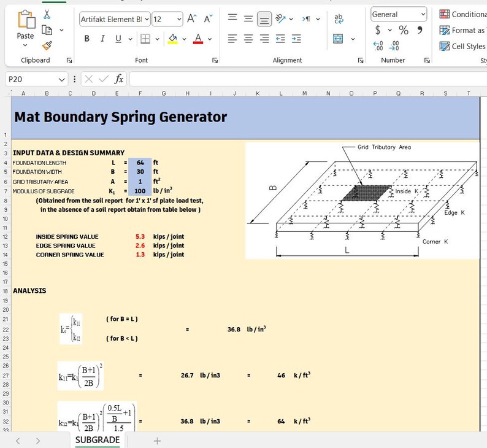This screenshot has width=487, height=448.
Task: Select foundation width cell value 30
Action: point(140,171)
